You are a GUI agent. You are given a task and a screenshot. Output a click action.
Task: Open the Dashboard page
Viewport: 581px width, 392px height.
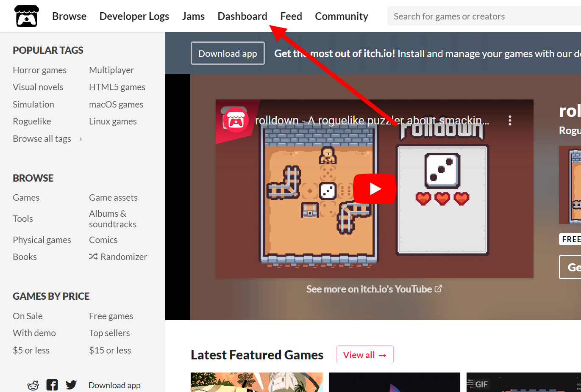click(242, 16)
